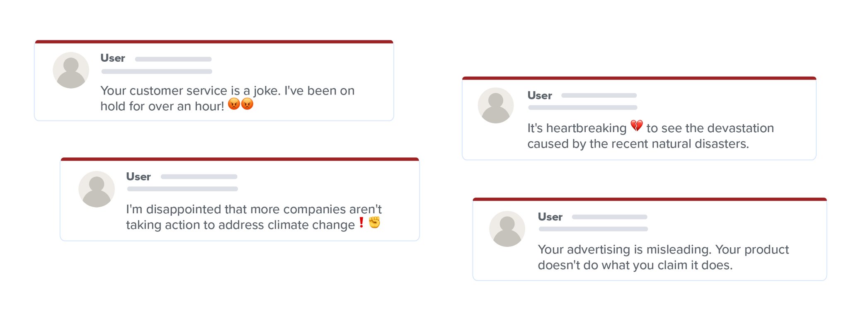The height and width of the screenshot is (309, 868).
Task: Click the raised fist emoji
Action: (375, 222)
